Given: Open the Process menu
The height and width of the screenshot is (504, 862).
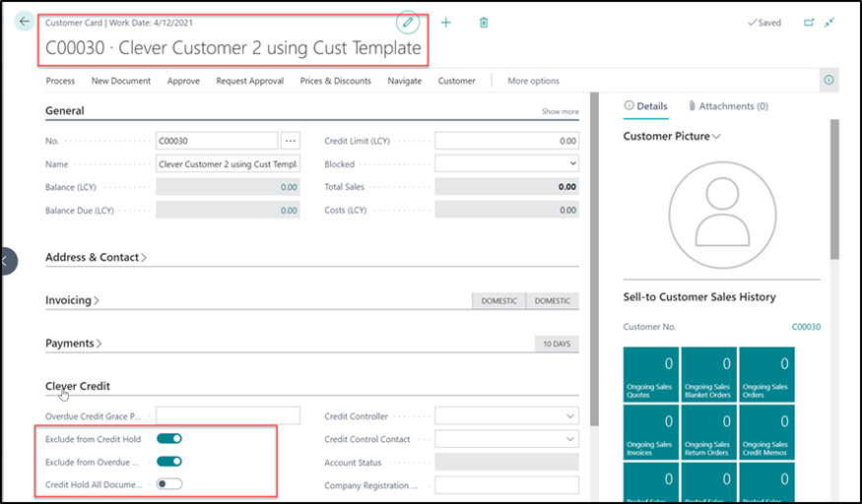Looking at the screenshot, I should (60, 81).
